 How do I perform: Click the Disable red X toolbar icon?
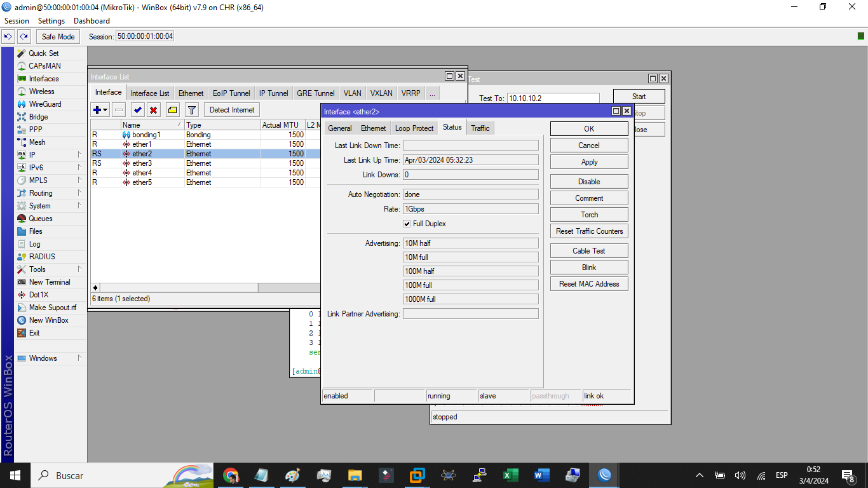[x=153, y=110]
